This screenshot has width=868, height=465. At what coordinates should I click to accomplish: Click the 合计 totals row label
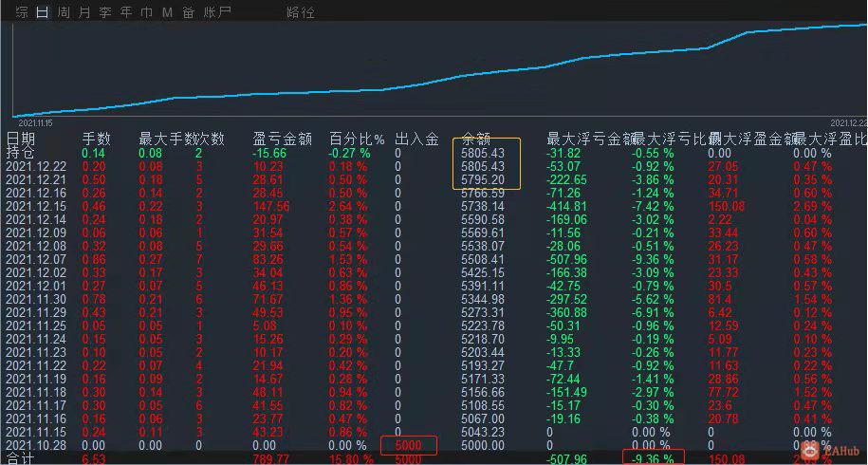21,459
